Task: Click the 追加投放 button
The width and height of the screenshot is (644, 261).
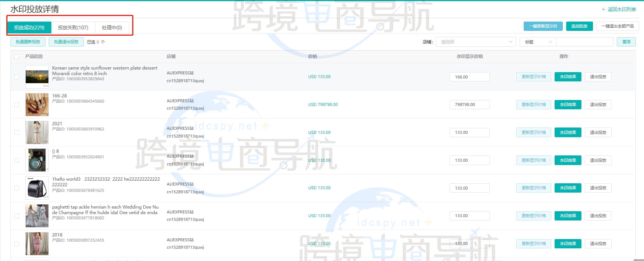Action: pyautogui.click(x=579, y=26)
